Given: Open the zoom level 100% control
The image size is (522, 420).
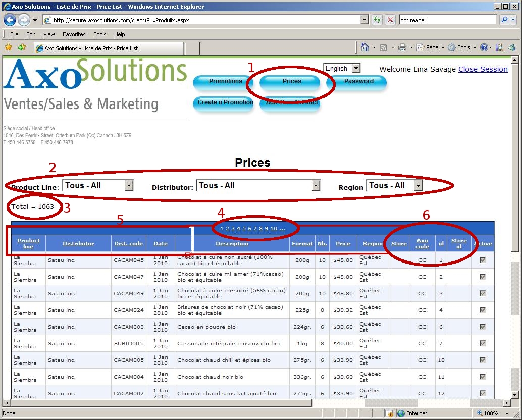Looking at the screenshot, I should pyautogui.click(x=492, y=413).
